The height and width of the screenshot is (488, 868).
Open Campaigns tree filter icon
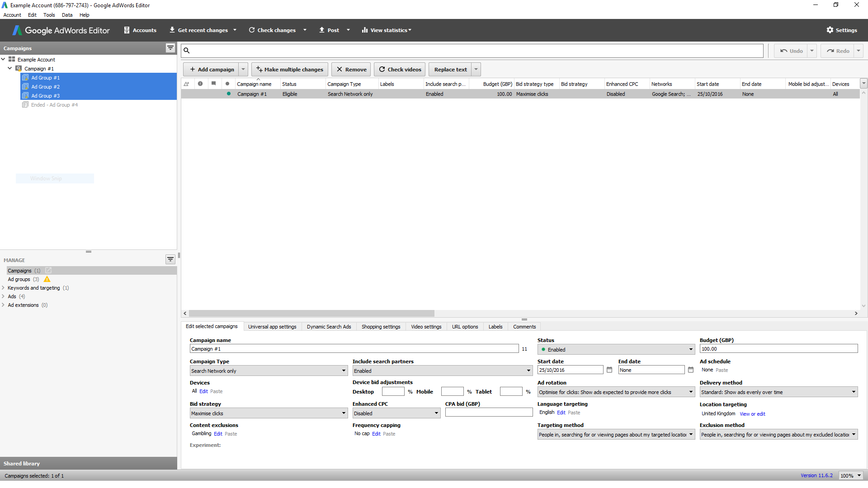pyautogui.click(x=170, y=48)
